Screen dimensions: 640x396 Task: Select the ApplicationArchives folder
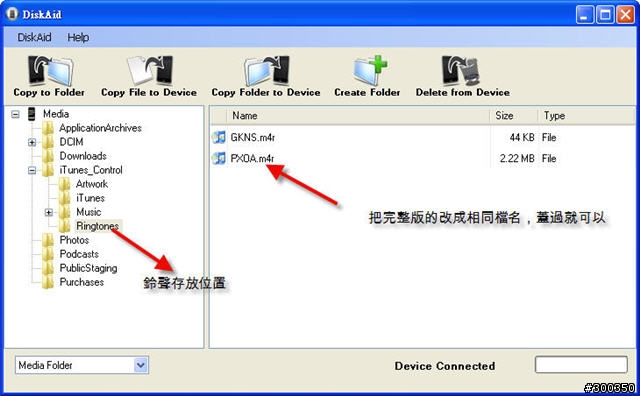pyautogui.click(x=100, y=128)
